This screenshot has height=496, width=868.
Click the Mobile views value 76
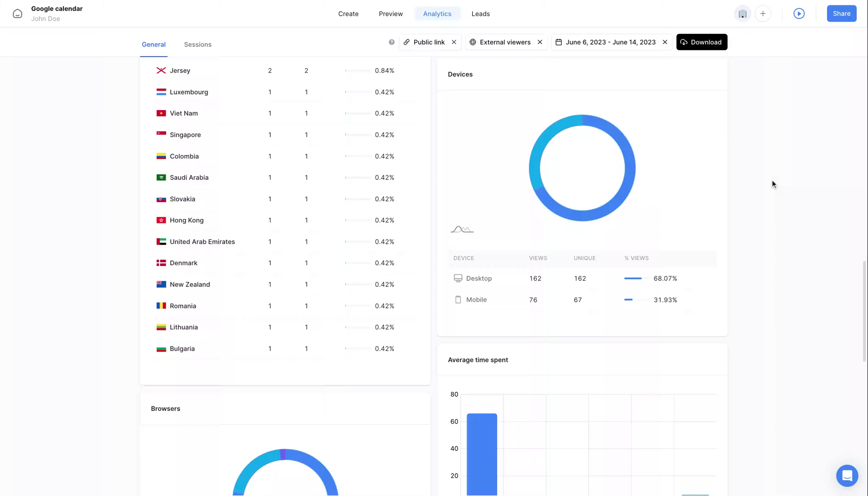[533, 300]
